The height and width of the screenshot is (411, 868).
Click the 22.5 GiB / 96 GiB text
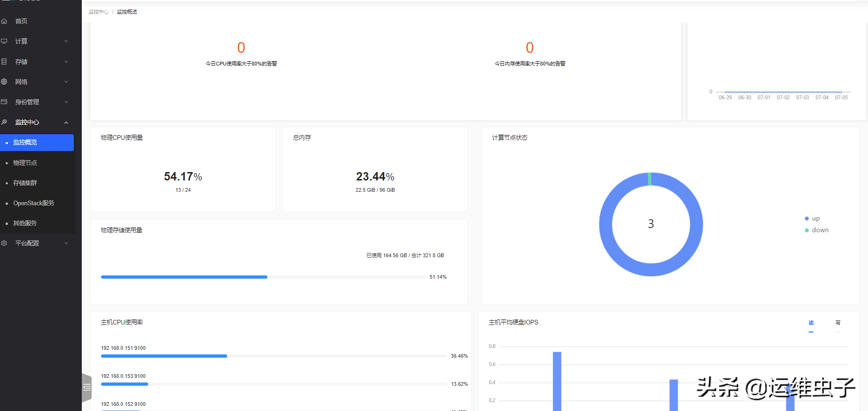(x=375, y=190)
